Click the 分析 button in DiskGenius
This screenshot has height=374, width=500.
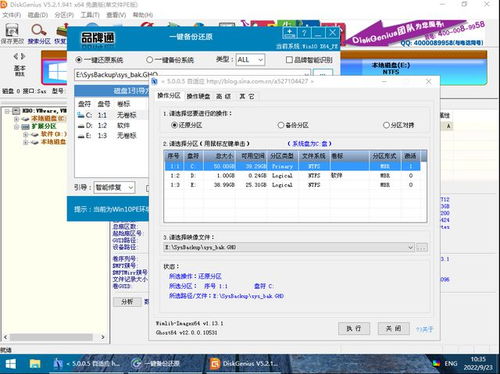coord(127,302)
